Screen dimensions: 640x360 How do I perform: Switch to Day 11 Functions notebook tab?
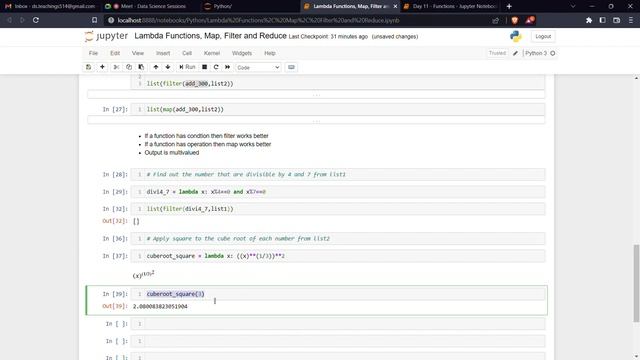pyautogui.click(x=451, y=7)
